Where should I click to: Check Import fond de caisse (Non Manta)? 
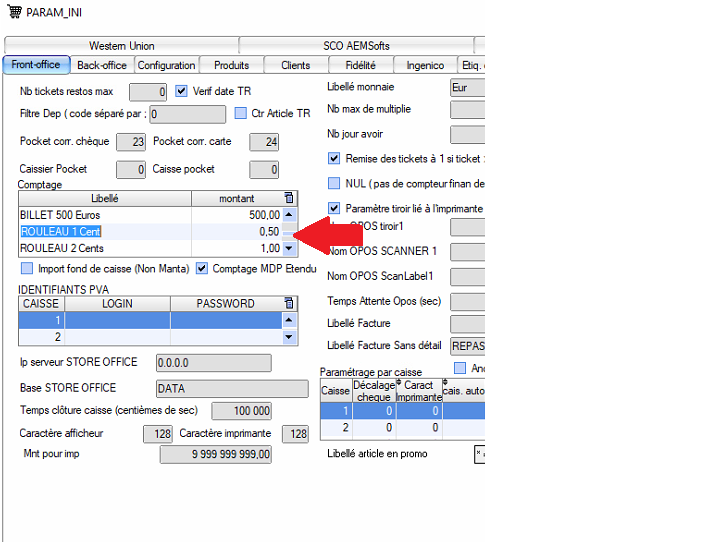[26, 268]
